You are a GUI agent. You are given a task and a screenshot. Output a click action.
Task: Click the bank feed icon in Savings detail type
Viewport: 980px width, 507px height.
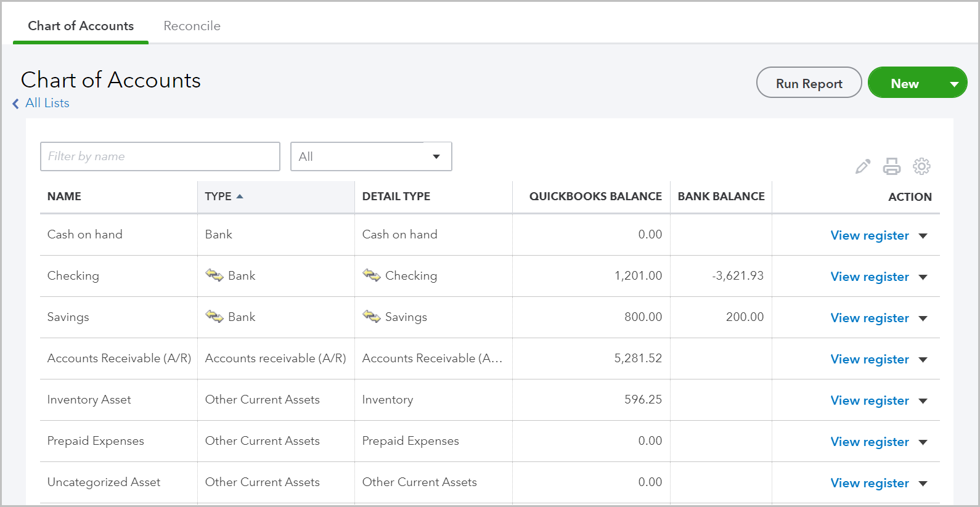pyautogui.click(x=372, y=317)
